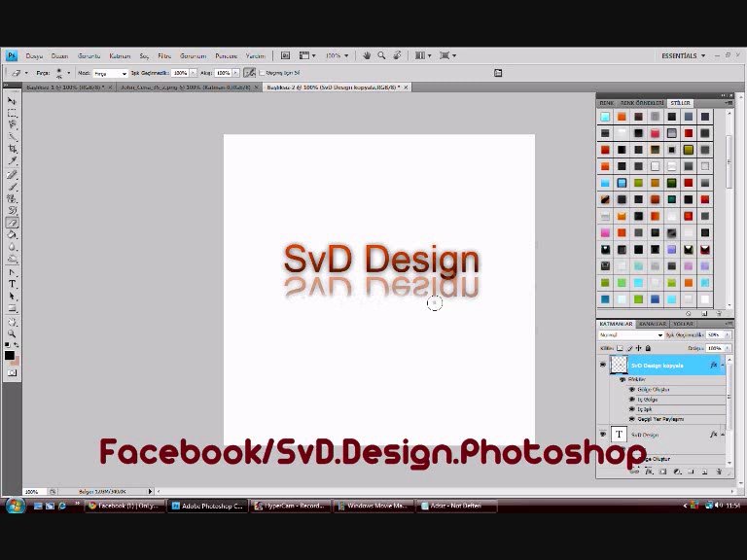The width and height of the screenshot is (747, 560).
Task: Hide the Gölge Oluştur effect
Action: (x=631, y=390)
